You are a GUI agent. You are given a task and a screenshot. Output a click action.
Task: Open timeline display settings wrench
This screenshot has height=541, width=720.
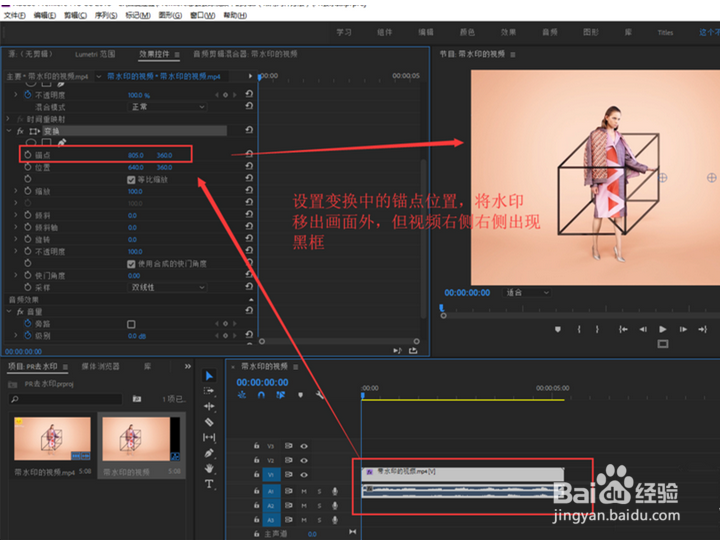pos(320,395)
